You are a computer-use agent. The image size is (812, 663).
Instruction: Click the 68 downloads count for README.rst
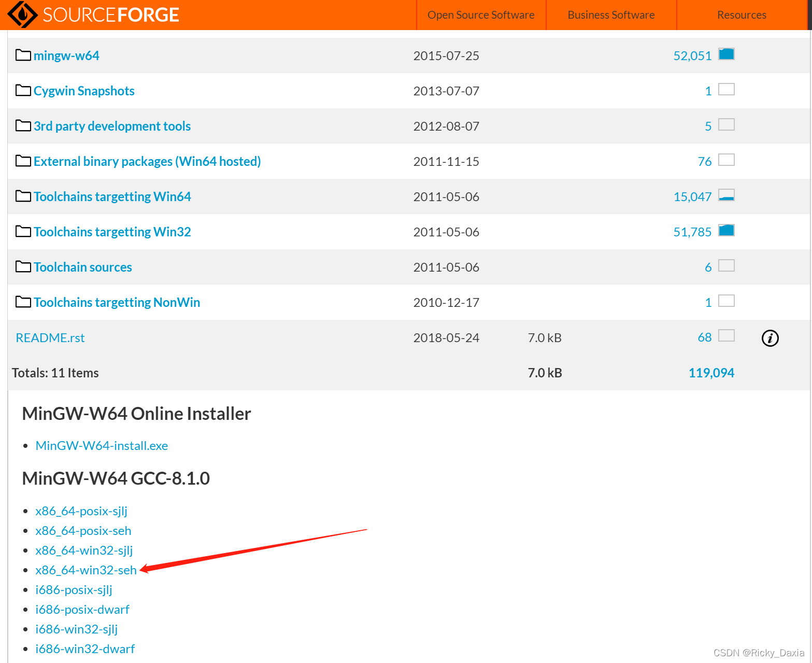pos(705,337)
